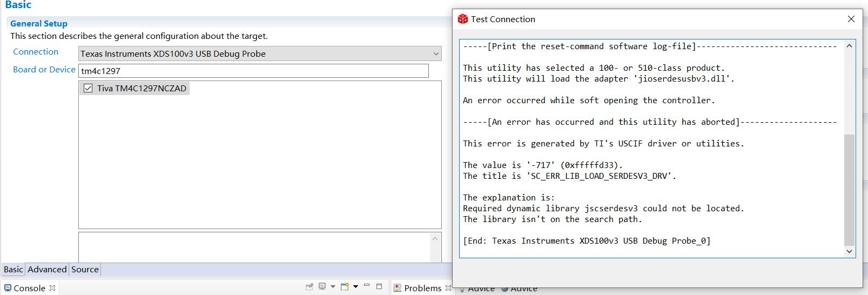The width and height of the screenshot is (868, 295).
Task: Open the Connection dropdown for XDS100v3 probe
Action: [x=260, y=53]
